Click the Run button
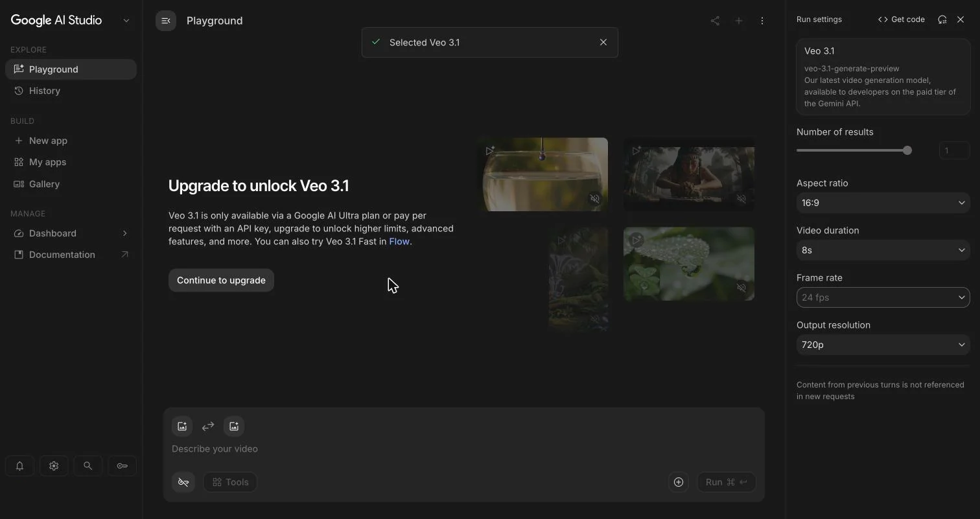980x519 pixels. tap(726, 482)
